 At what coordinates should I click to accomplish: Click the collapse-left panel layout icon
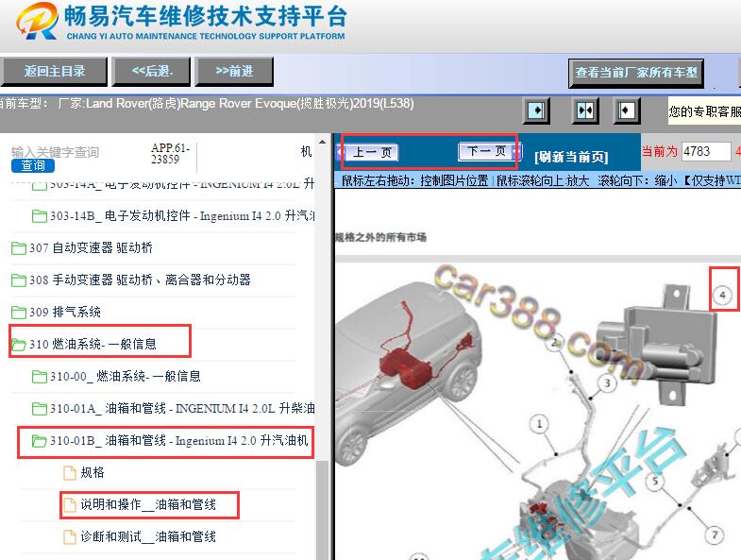click(x=626, y=110)
